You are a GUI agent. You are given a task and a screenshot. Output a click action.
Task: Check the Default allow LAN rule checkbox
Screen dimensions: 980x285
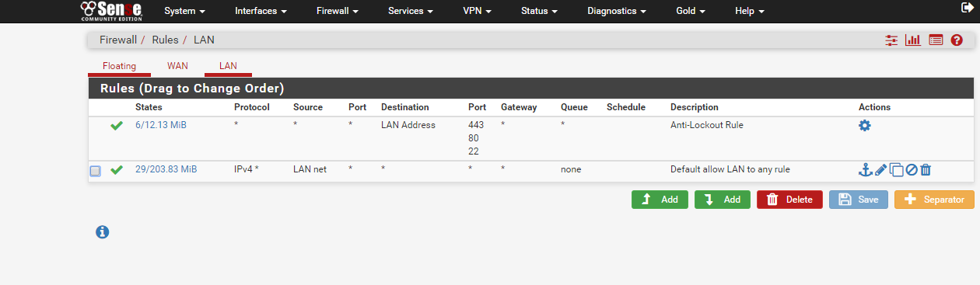(x=95, y=171)
